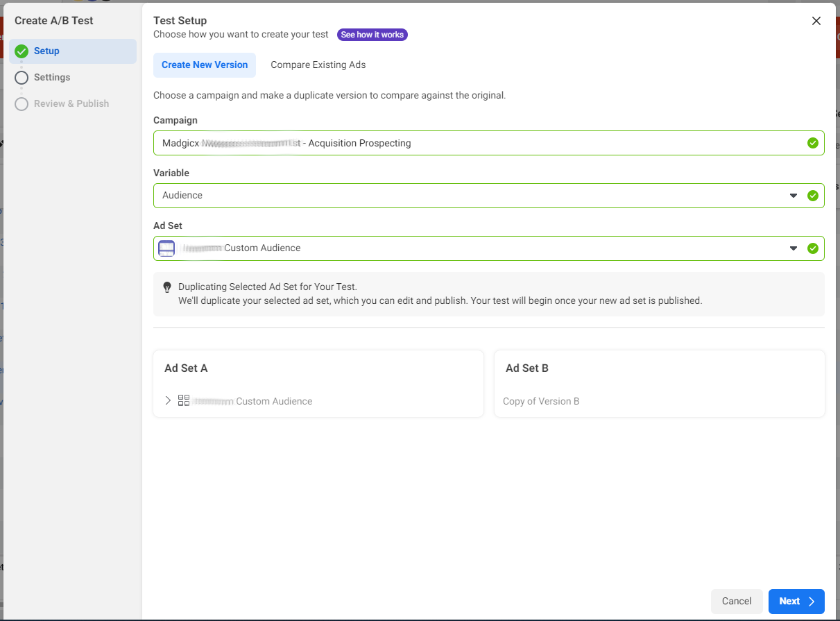Select the Setup step in sidebar

tap(73, 51)
